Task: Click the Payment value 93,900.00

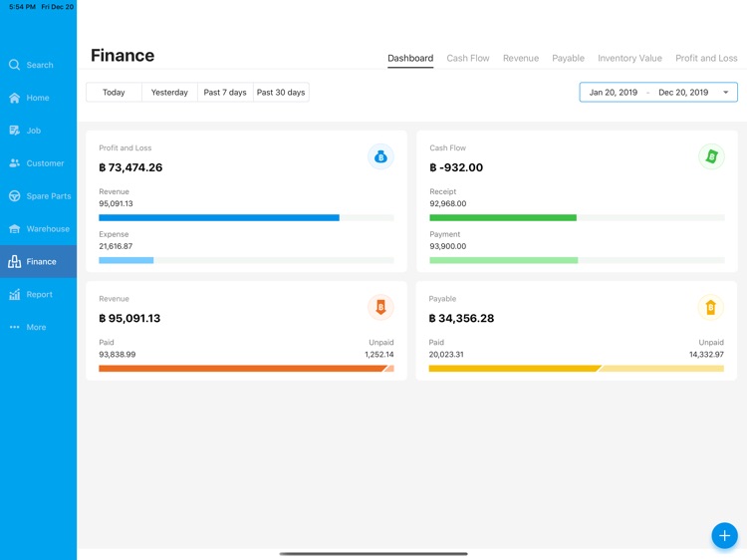Action: click(448, 246)
